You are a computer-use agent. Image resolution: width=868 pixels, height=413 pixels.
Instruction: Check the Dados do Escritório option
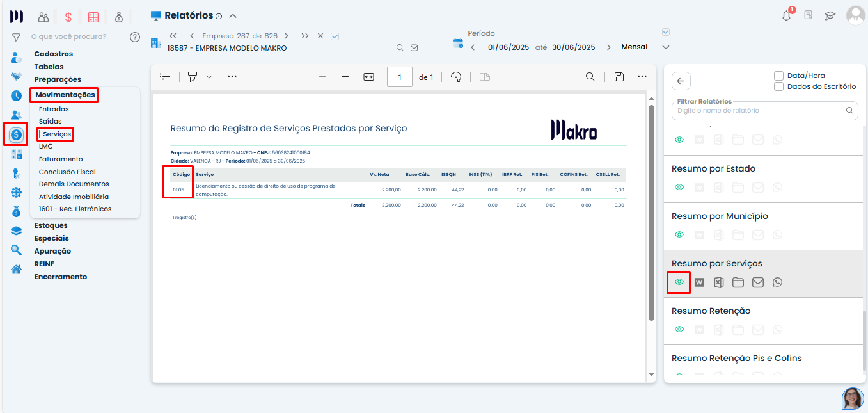click(779, 86)
